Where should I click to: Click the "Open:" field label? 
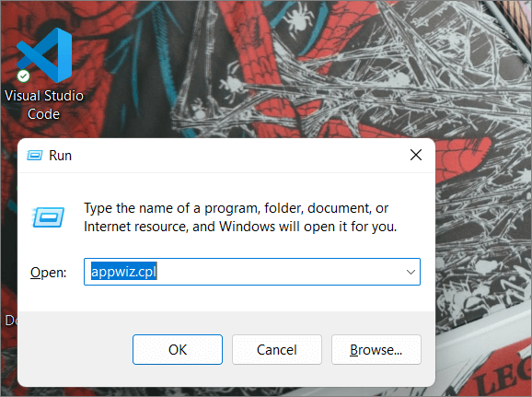click(48, 273)
